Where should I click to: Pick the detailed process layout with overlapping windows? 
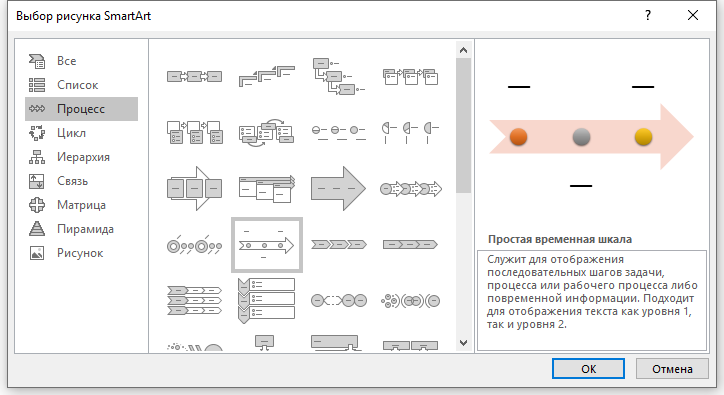tap(266, 188)
